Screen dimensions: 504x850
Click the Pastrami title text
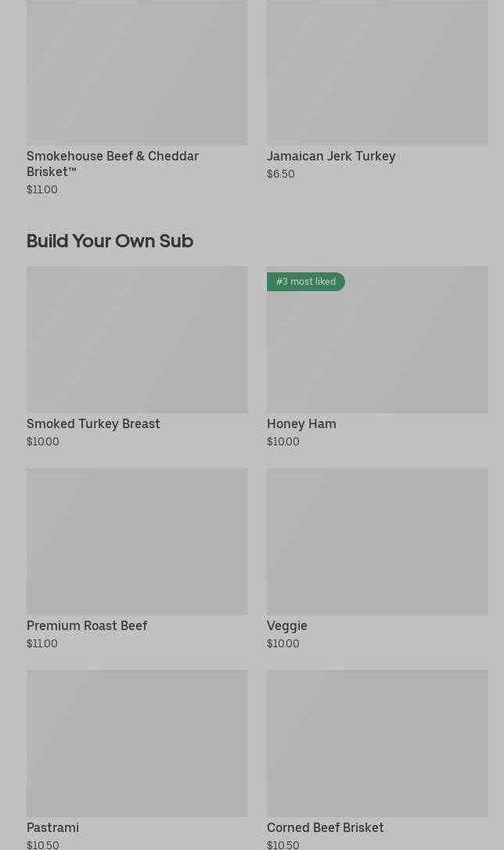click(52, 827)
